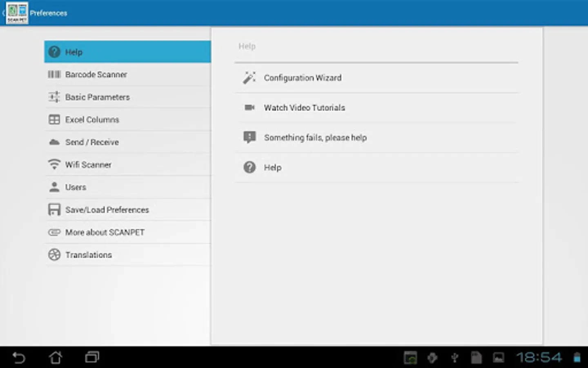Viewport: 588px width, 368px height.
Task: Open the Excel Columns settings
Action: (x=127, y=119)
